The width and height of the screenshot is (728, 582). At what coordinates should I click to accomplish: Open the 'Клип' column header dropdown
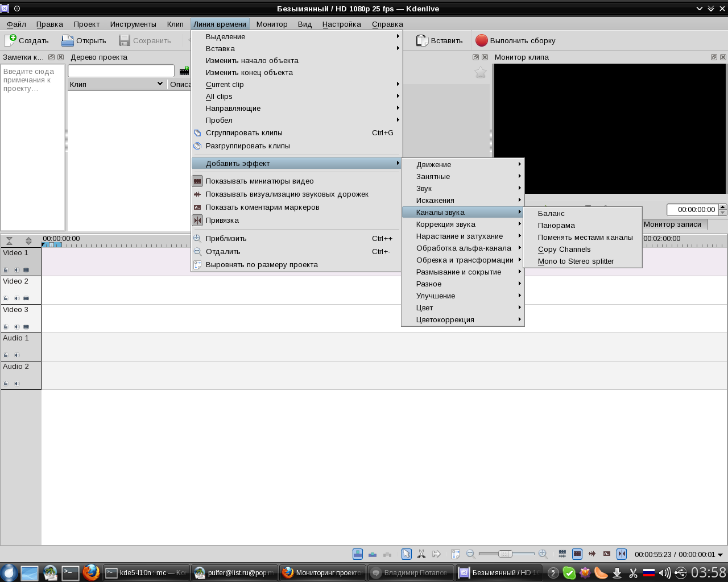coord(160,84)
